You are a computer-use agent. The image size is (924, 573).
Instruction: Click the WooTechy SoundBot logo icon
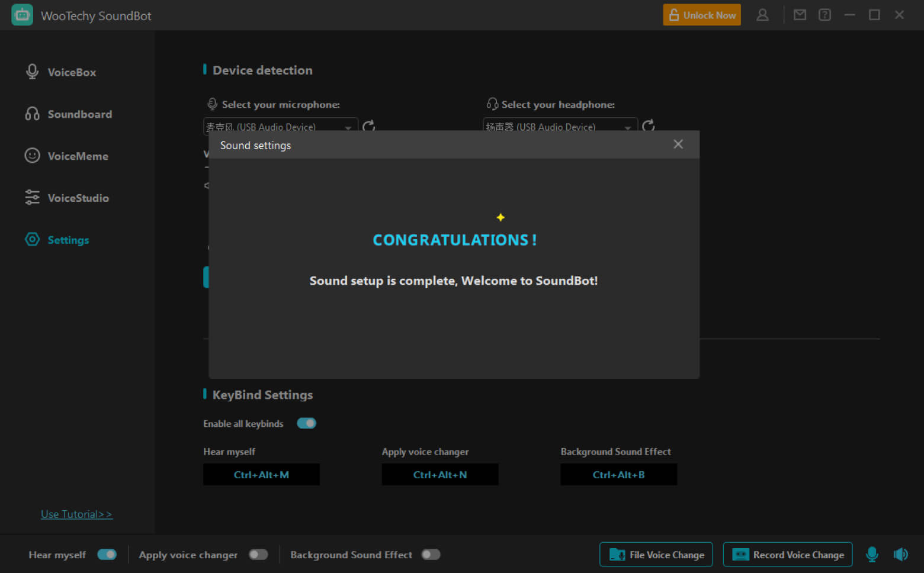22,15
